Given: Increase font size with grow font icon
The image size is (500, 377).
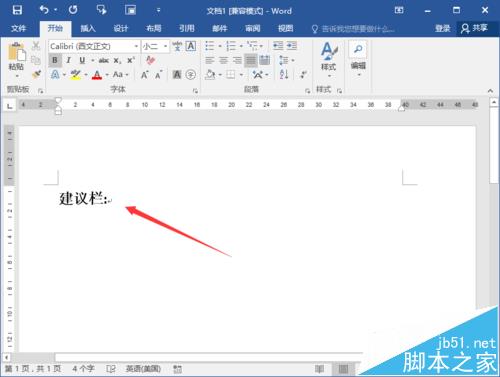Looking at the screenshot, I should click(x=144, y=75).
